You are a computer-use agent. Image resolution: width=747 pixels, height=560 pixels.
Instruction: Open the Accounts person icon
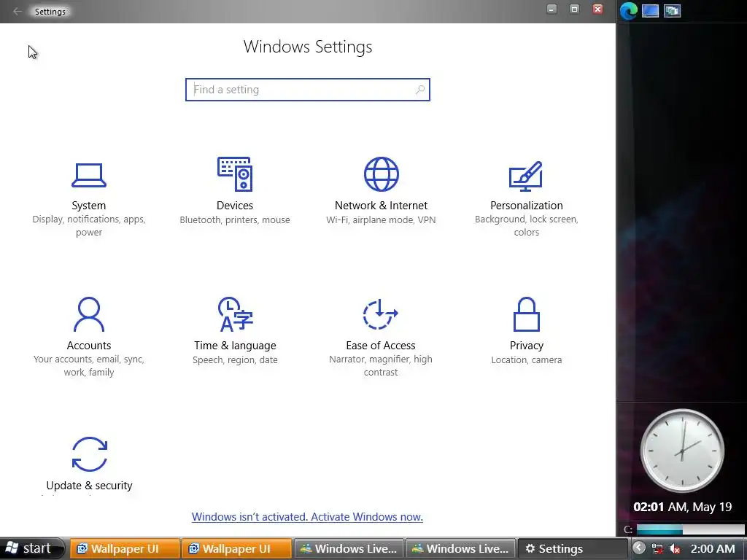pyautogui.click(x=89, y=314)
